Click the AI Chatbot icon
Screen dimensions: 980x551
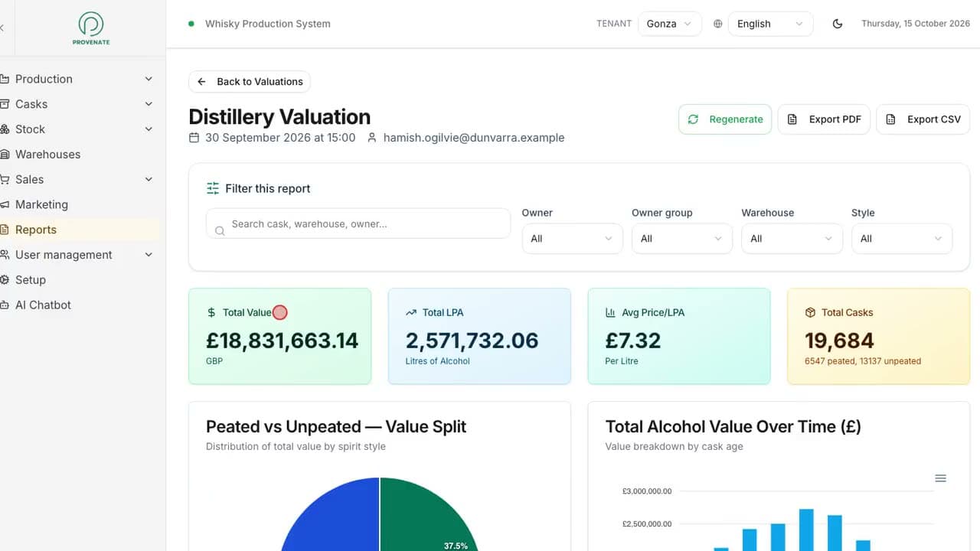click(x=5, y=305)
